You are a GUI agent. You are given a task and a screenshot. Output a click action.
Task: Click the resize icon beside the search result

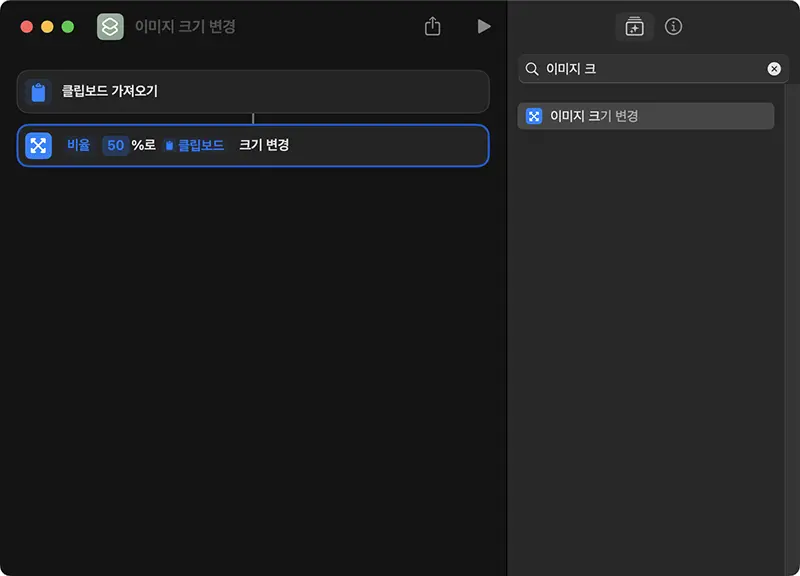pos(533,116)
